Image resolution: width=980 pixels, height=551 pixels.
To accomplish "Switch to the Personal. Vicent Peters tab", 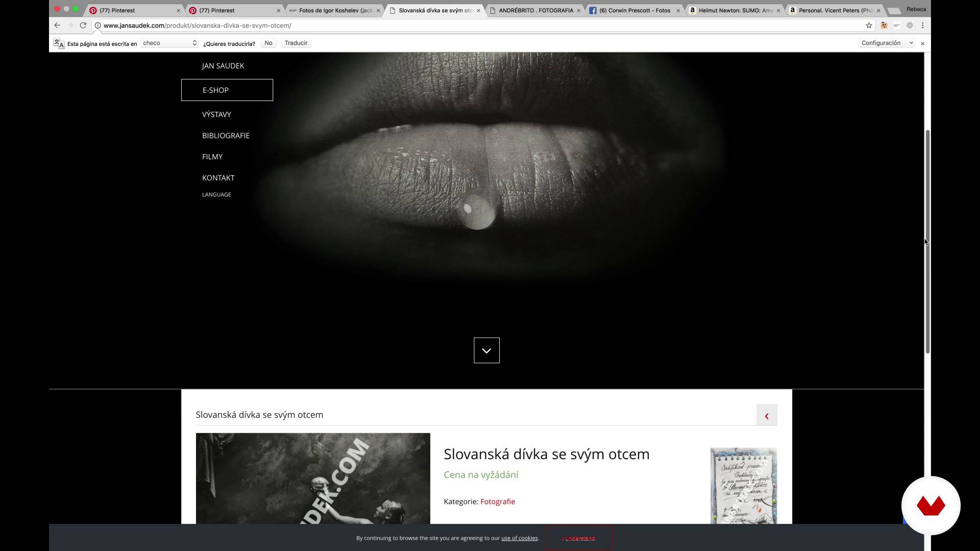I will [x=835, y=10].
